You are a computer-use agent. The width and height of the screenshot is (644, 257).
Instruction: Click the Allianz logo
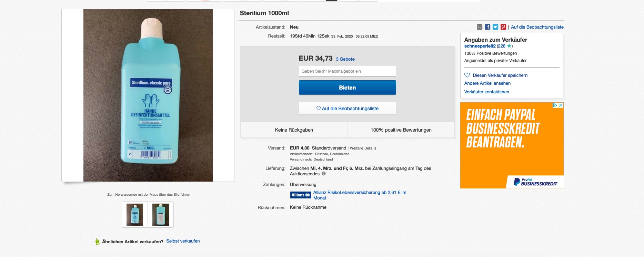(x=301, y=195)
